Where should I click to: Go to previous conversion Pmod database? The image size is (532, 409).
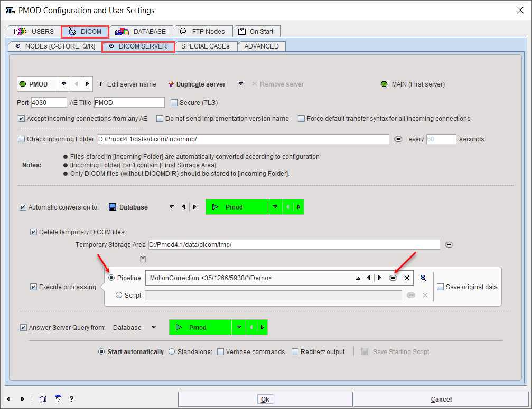(287, 207)
